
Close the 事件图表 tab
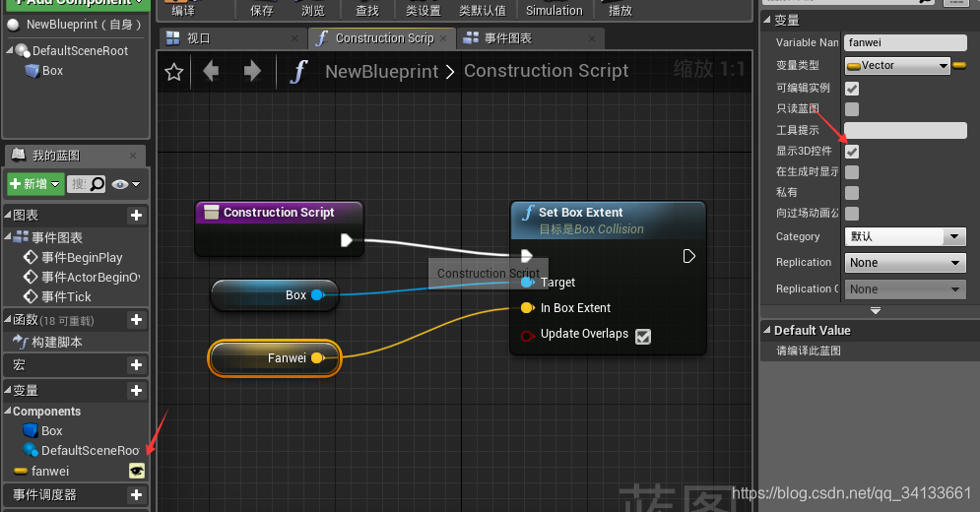[x=592, y=38]
